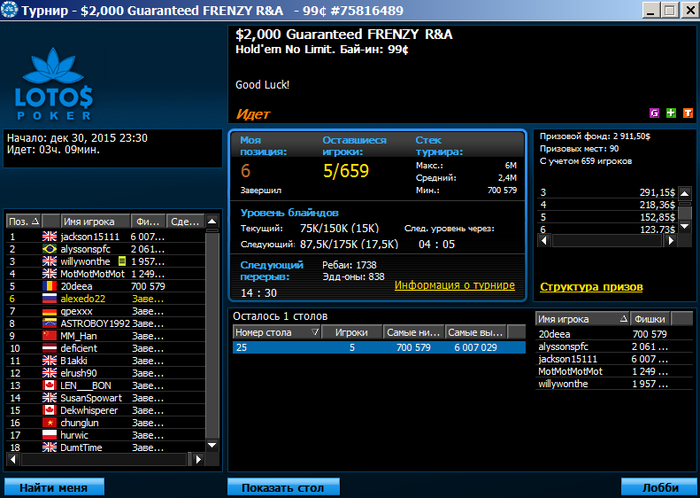Sort table players by 'Фишки' header
The width and height of the screenshot is (700, 498).
(x=650, y=319)
